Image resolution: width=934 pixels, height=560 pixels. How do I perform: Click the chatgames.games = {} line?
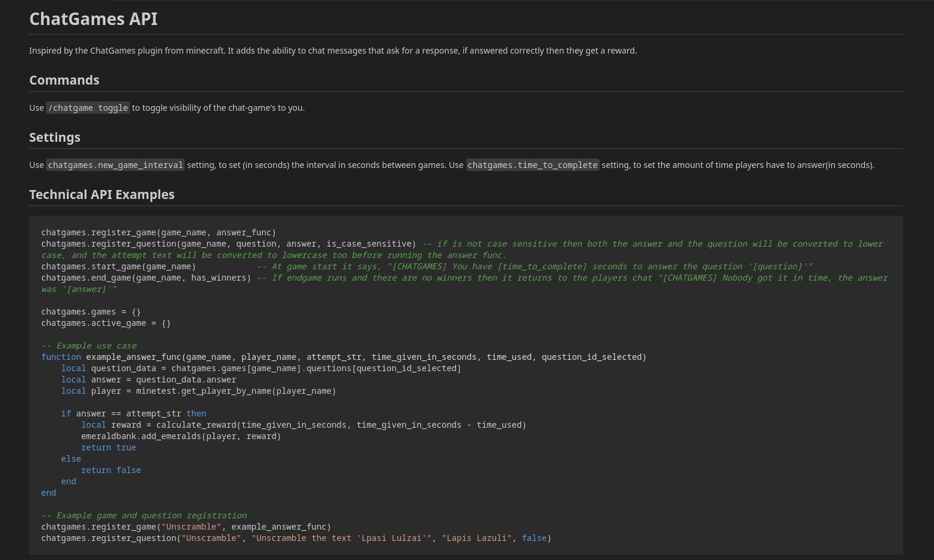tap(91, 312)
